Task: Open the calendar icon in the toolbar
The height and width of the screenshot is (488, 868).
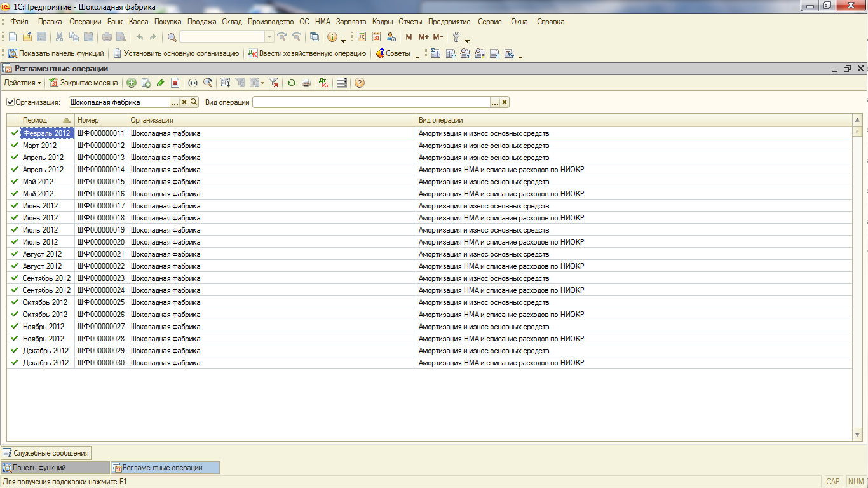Action: click(377, 37)
